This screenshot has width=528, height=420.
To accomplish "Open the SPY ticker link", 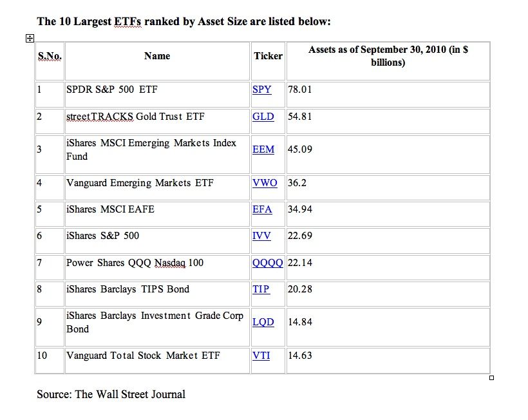I will [x=261, y=90].
